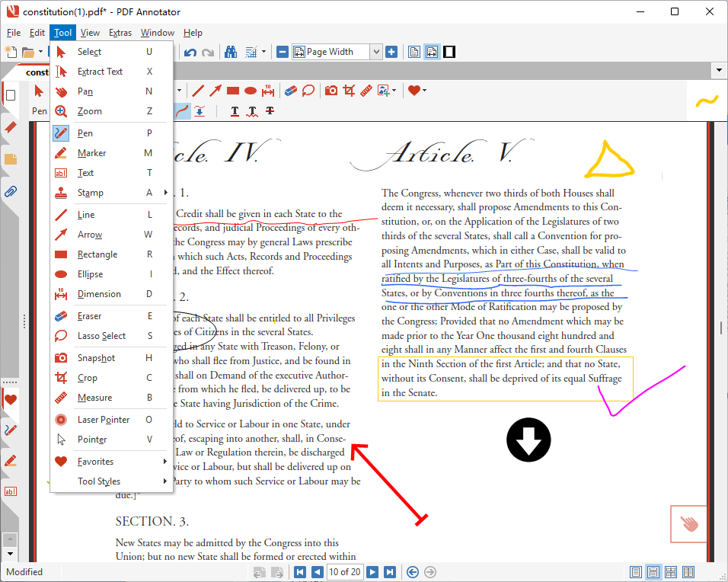Enable continuous single page layout
Viewport: 728px width, 582px height.
pyautogui.click(x=653, y=572)
